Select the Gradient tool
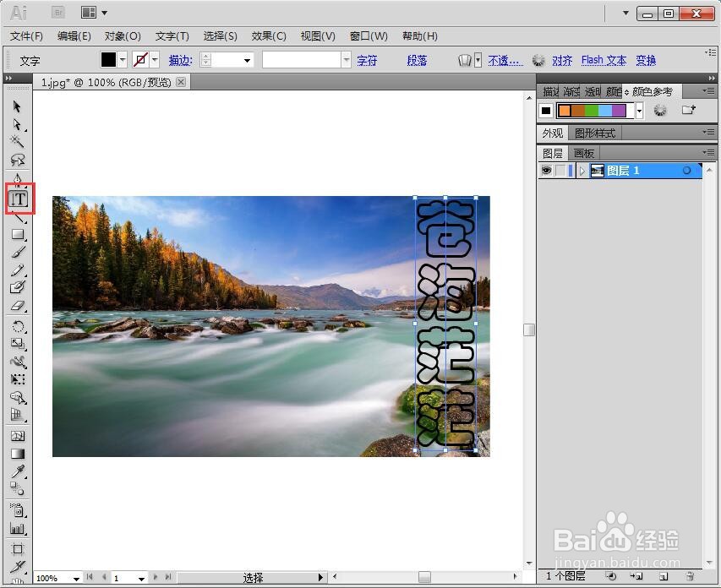 [x=18, y=454]
